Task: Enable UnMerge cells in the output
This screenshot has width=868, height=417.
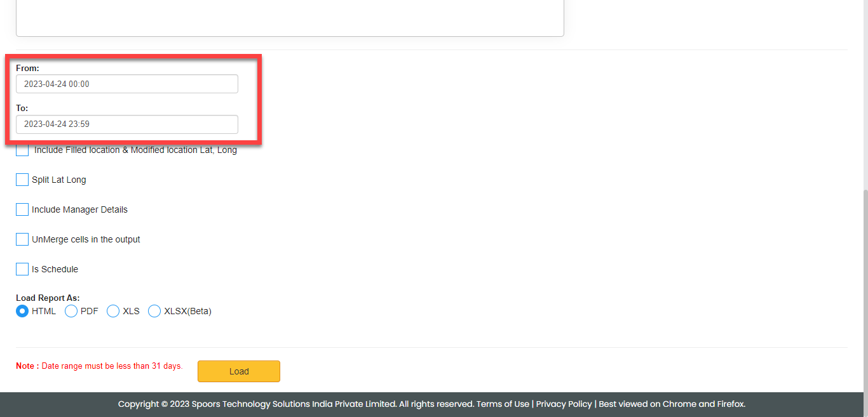Action: tap(22, 239)
